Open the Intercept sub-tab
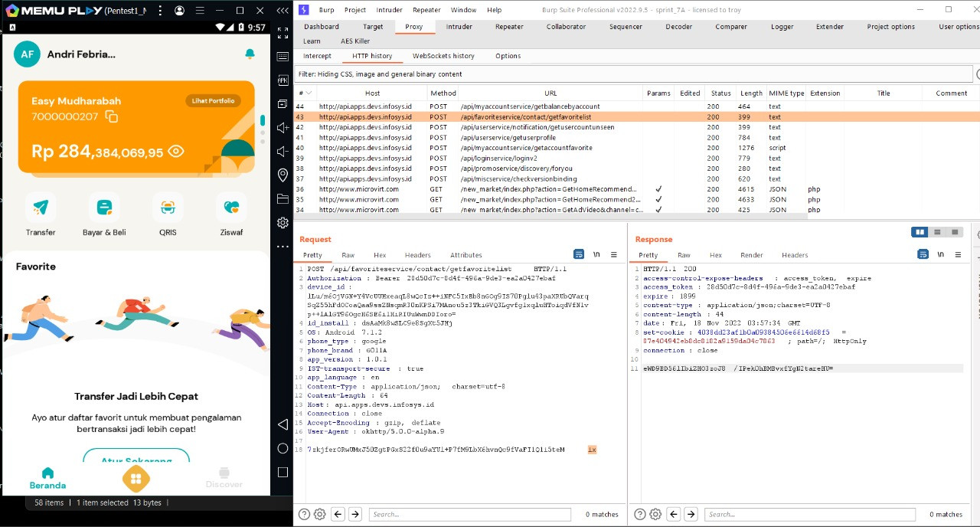The width and height of the screenshot is (980, 527). 317,56
